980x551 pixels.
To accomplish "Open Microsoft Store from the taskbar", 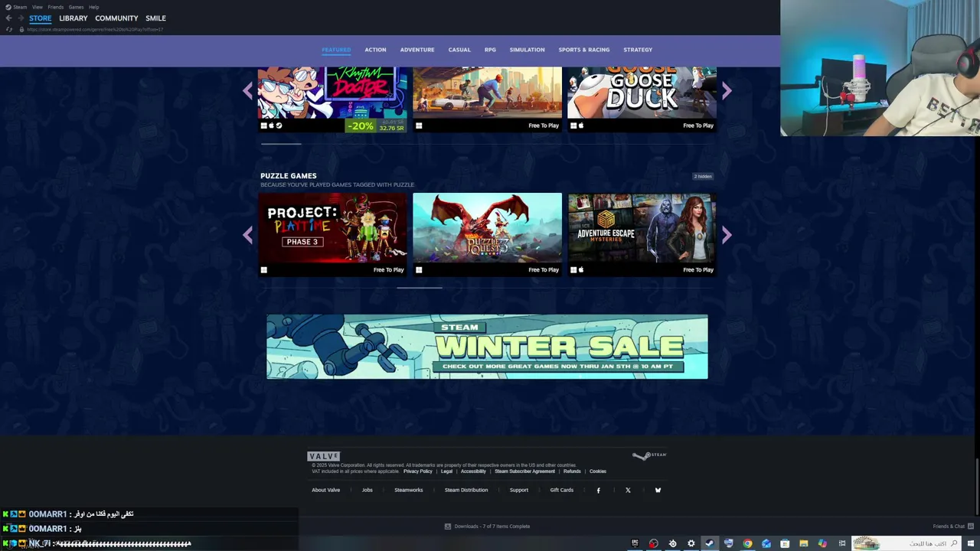I will click(x=785, y=543).
